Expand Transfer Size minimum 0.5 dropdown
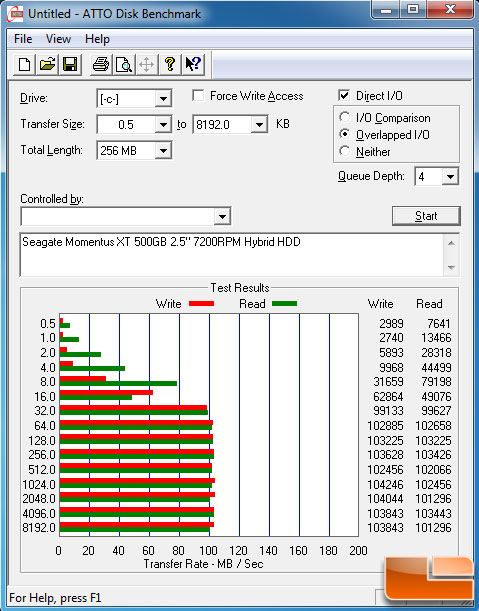The height and width of the screenshot is (611, 479). click(163, 125)
